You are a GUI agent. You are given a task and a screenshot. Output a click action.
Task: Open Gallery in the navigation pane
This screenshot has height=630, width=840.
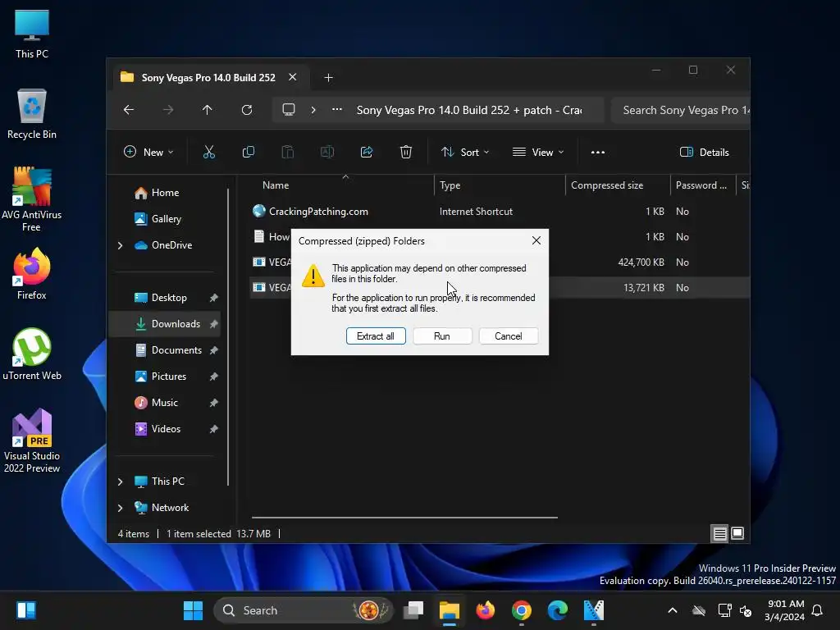click(x=166, y=218)
